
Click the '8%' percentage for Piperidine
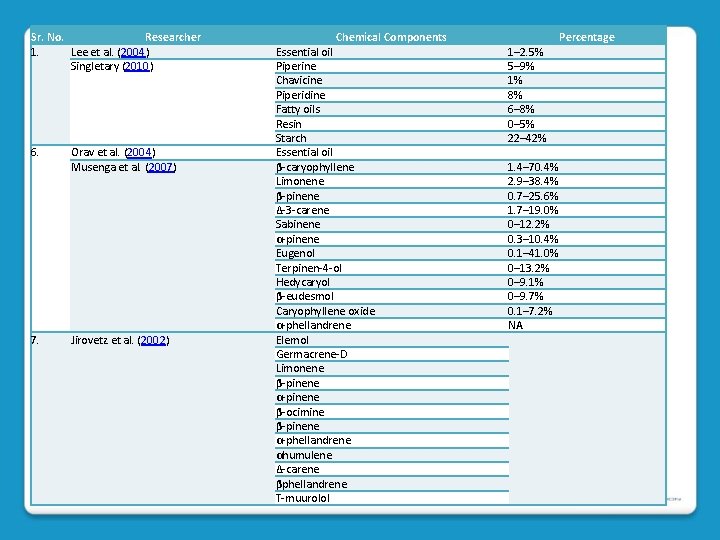tap(515, 95)
